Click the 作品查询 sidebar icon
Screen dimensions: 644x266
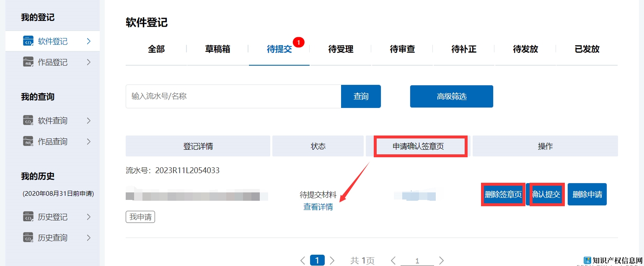click(28, 141)
